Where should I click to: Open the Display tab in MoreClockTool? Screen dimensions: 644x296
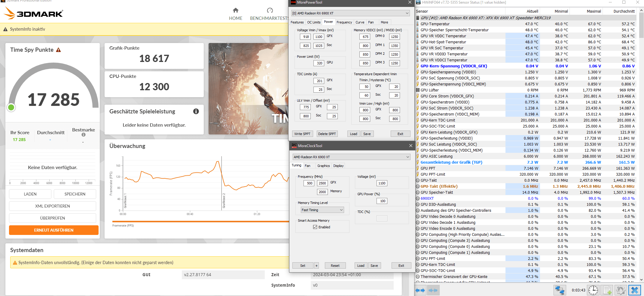pos(338,166)
